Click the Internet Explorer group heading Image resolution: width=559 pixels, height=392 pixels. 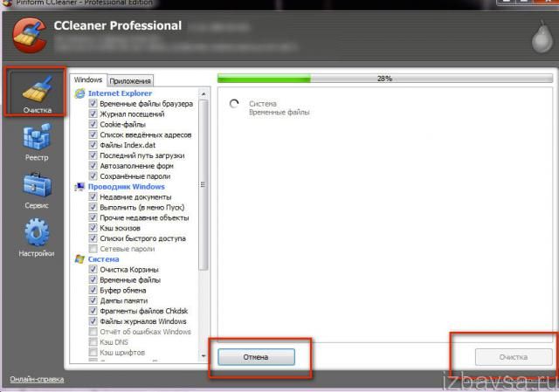point(121,93)
